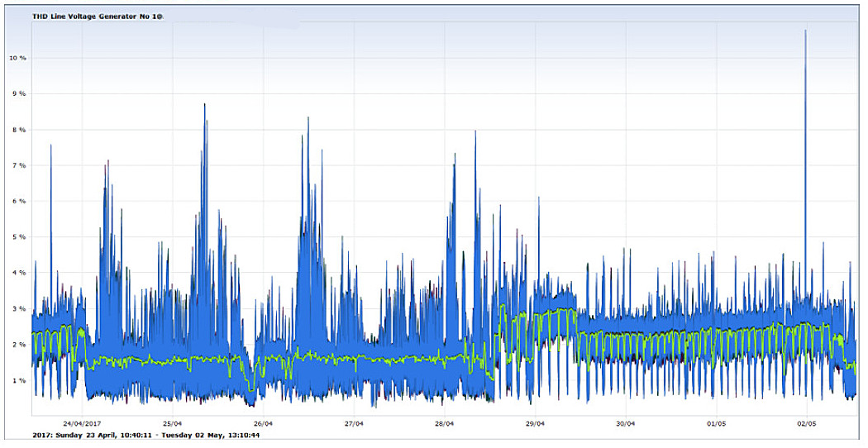Screen dimensions: 868x448
Task: Click the 5 % y-axis label
Action: 20,237
